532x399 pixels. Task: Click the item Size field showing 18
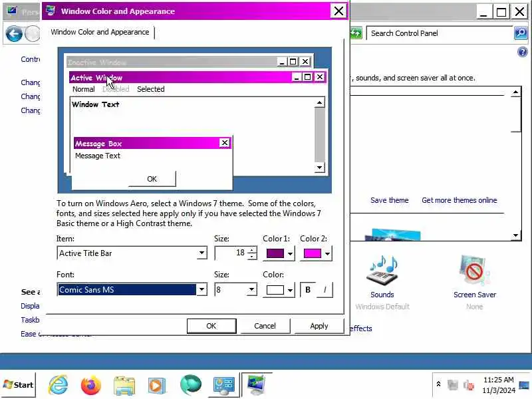(231, 253)
